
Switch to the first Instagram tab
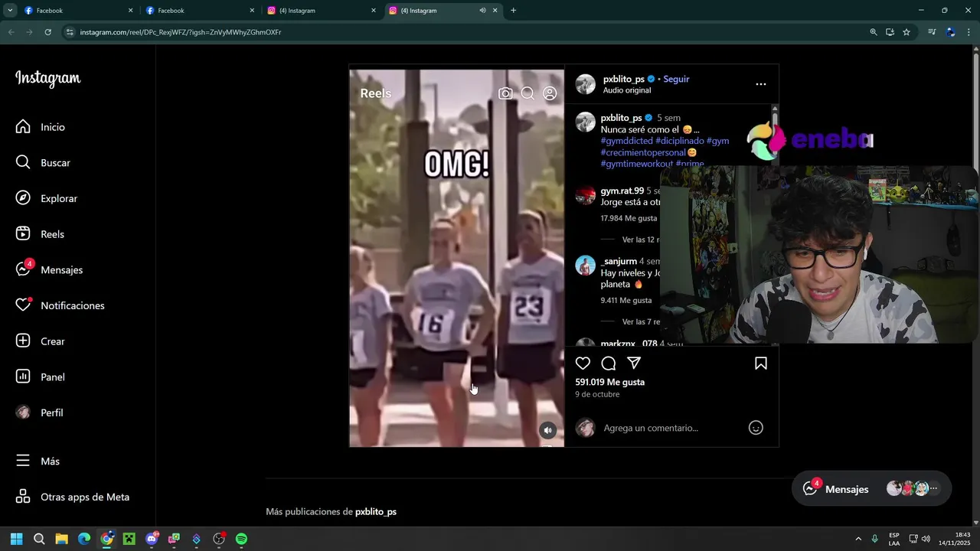(x=320, y=11)
